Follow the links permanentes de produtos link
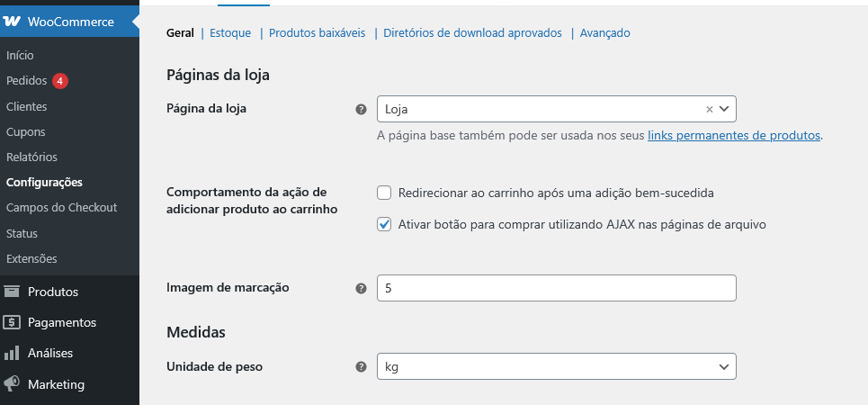 coord(734,135)
